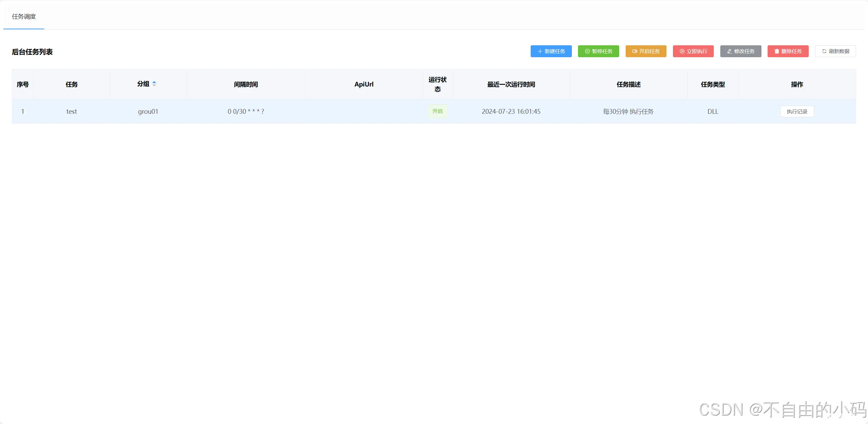
Task: Open the 任务调度 tab
Action: (x=24, y=16)
